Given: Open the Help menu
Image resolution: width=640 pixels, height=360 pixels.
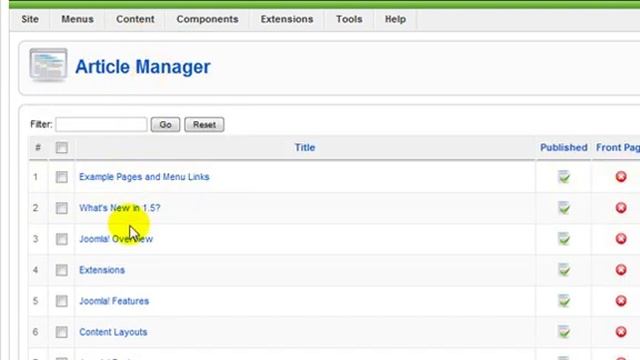Looking at the screenshot, I should point(395,19).
